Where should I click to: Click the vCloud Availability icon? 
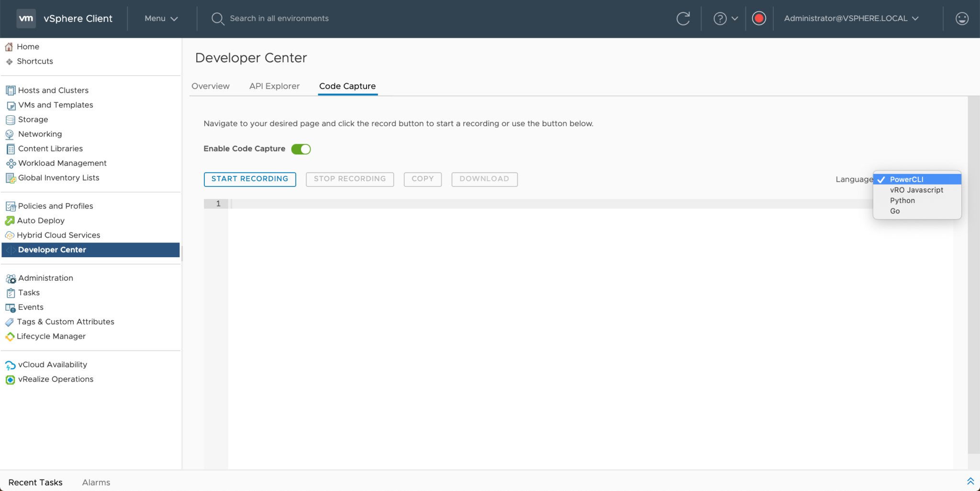click(10, 366)
